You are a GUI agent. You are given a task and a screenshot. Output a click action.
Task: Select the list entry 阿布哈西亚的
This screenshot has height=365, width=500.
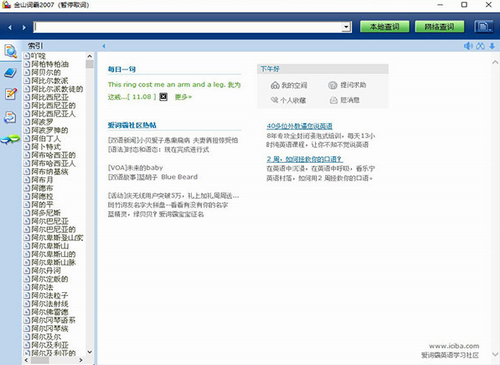click(x=53, y=155)
